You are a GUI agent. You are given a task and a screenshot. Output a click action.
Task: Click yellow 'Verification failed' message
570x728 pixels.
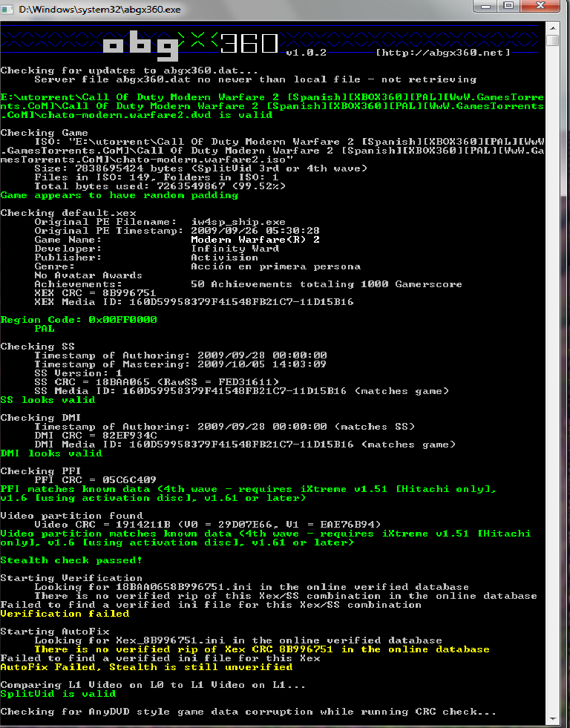pos(65,614)
